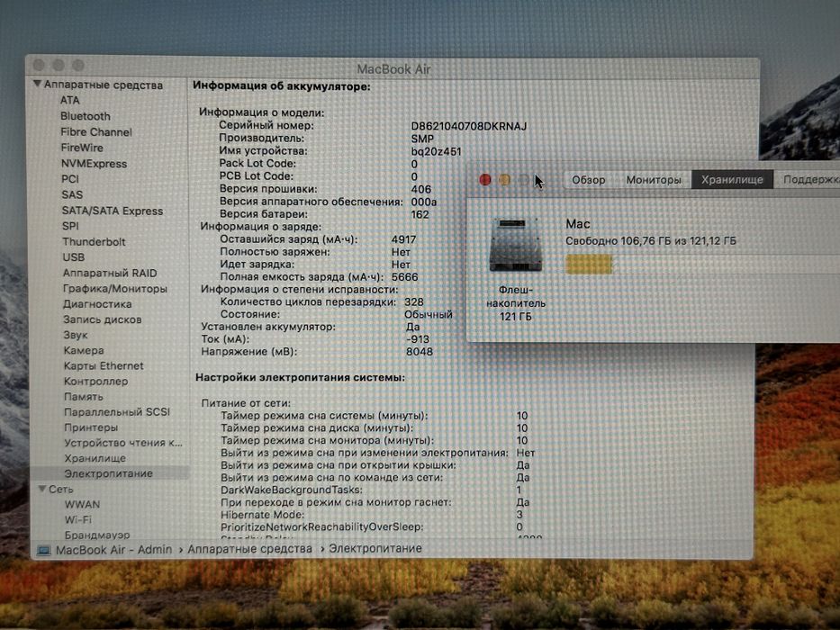Click the Mac flash drive icon
Image resolution: width=840 pixels, height=630 pixels.
[515, 244]
